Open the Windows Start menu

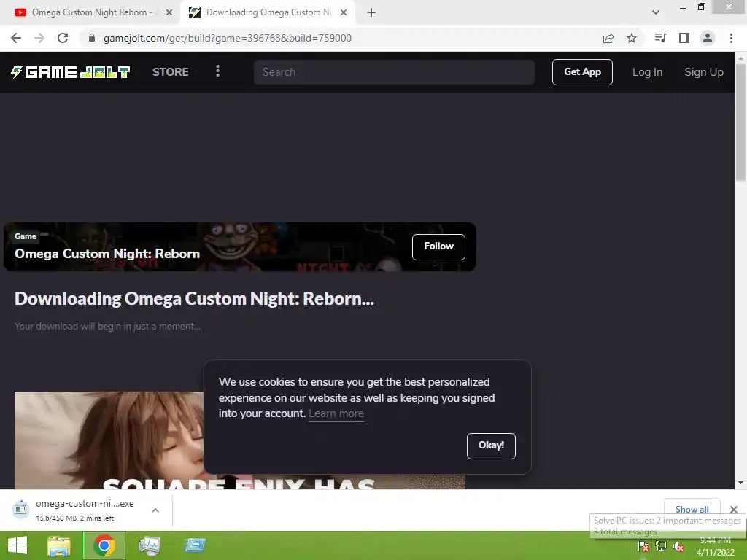tap(18, 545)
